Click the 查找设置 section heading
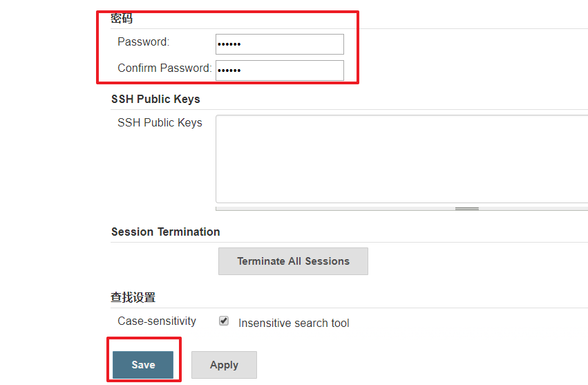 (133, 297)
